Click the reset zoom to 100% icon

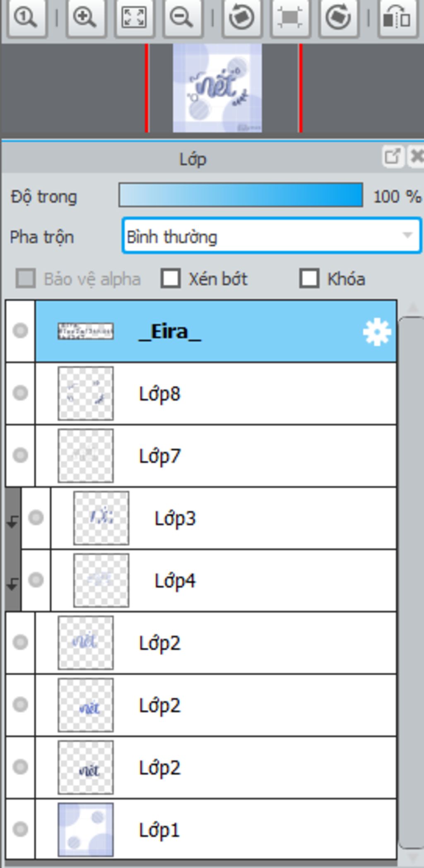[26, 18]
